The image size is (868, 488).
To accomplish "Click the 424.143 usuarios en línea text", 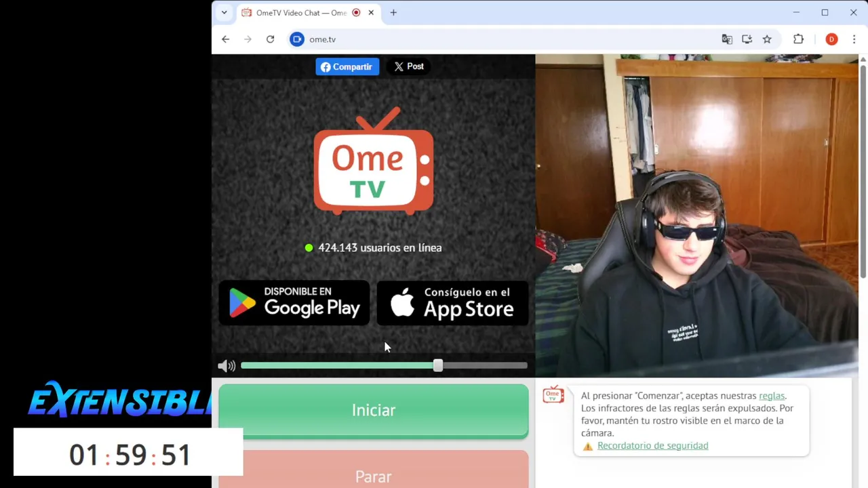I will 380,248.
